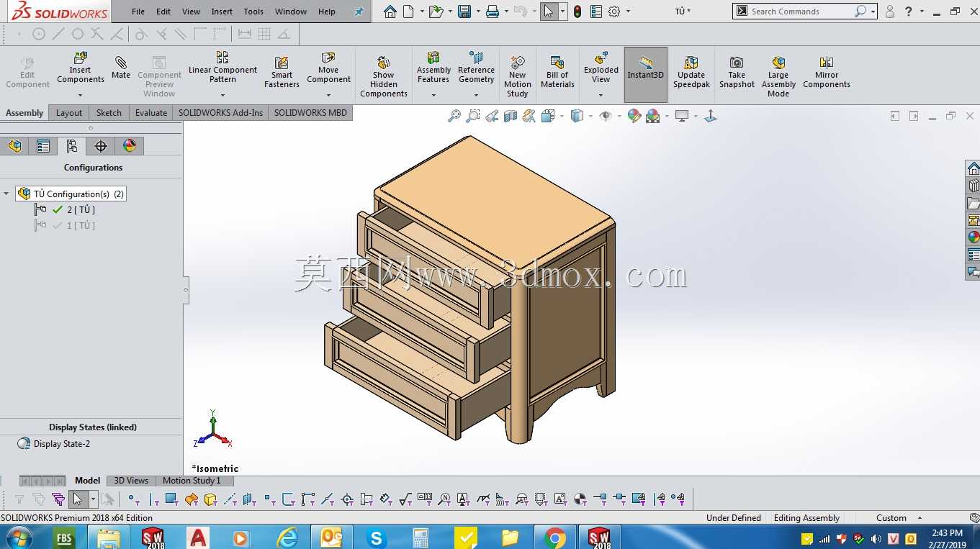Open the Tools menu

[253, 12]
